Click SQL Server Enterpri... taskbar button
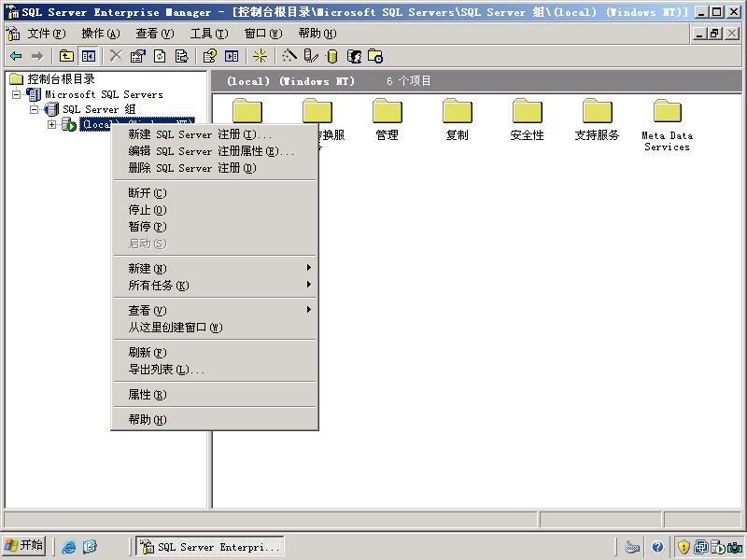 tap(209, 546)
